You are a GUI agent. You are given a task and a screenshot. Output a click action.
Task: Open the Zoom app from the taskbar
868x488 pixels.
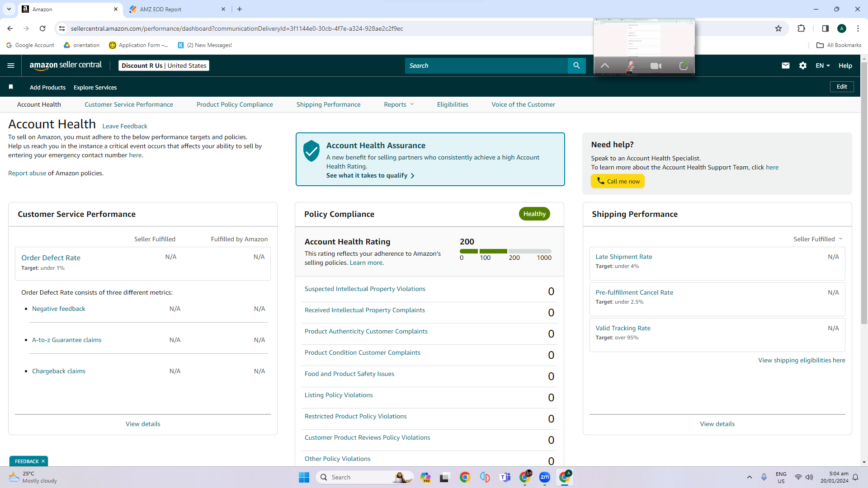[545, 477]
